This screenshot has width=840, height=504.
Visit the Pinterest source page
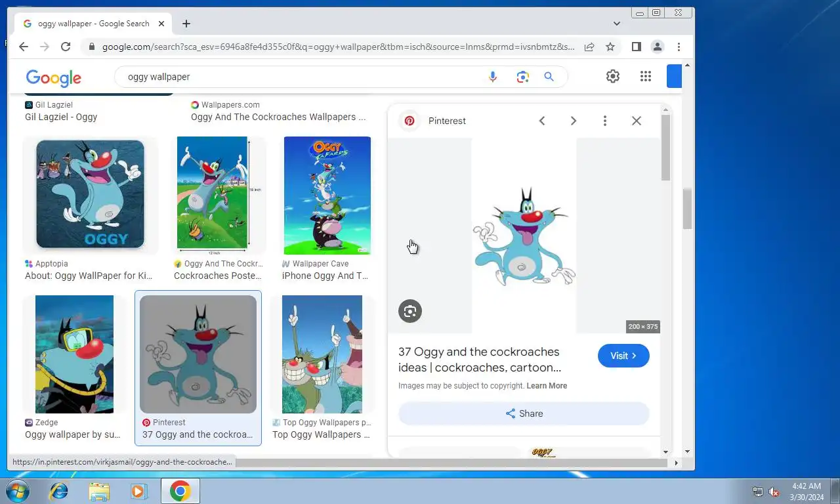[623, 356]
